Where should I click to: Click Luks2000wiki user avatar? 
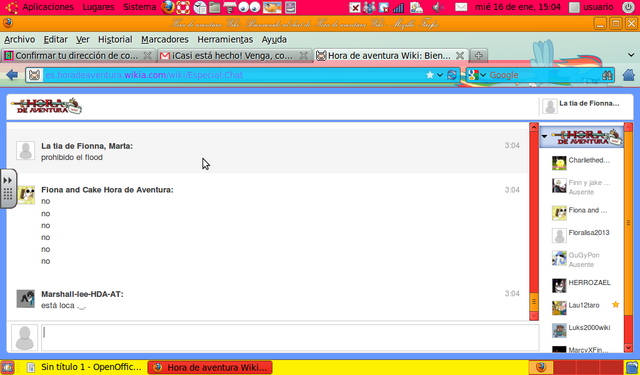point(559,330)
